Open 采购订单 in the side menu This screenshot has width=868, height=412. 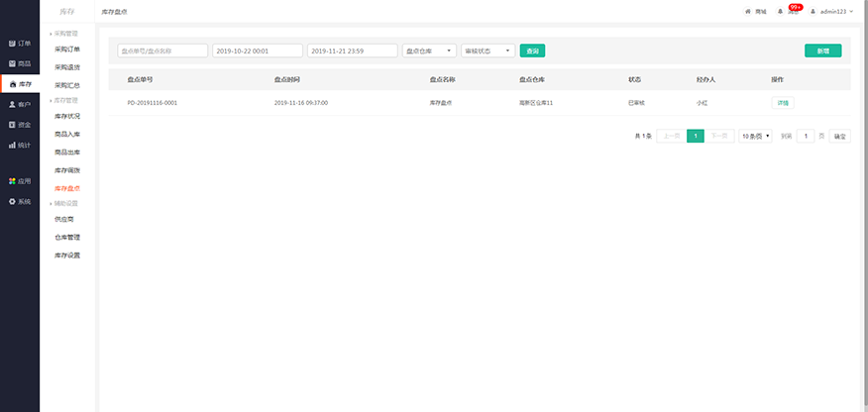pyautogui.click(x=67, y=49)
